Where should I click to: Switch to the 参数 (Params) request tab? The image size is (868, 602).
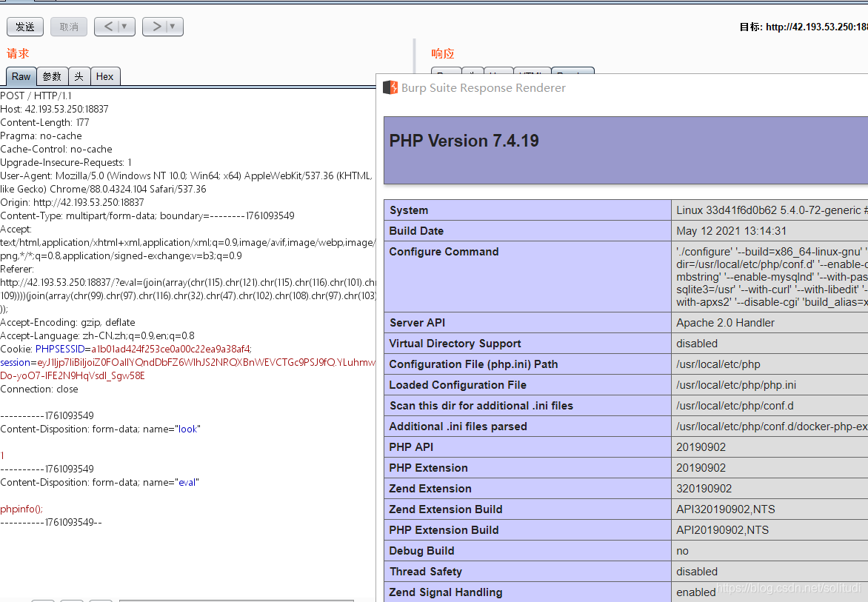point(52,76)
